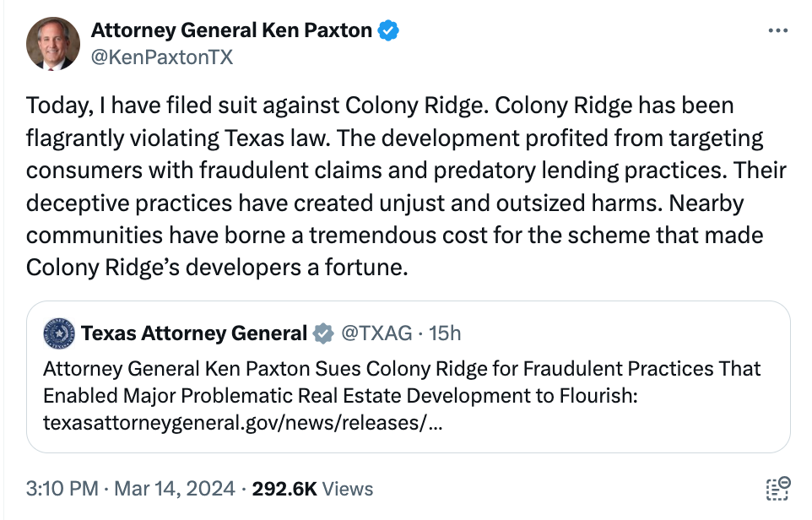
Task: Open "Texas Attorney General" name in quoted post
Action: pyautogui.click(x=193, y=334)
